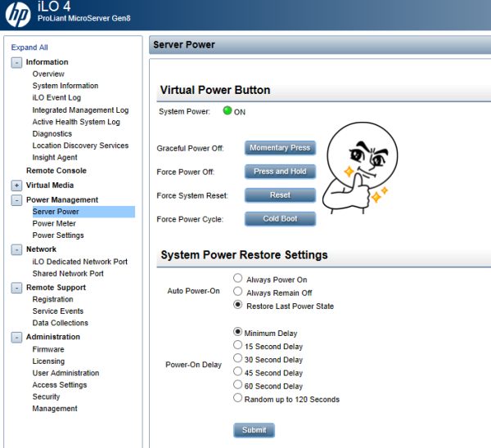The height and width of the screenshot is (448, 491).
Task: Choose 45 Second Delay
Action: tap(237, 371)
